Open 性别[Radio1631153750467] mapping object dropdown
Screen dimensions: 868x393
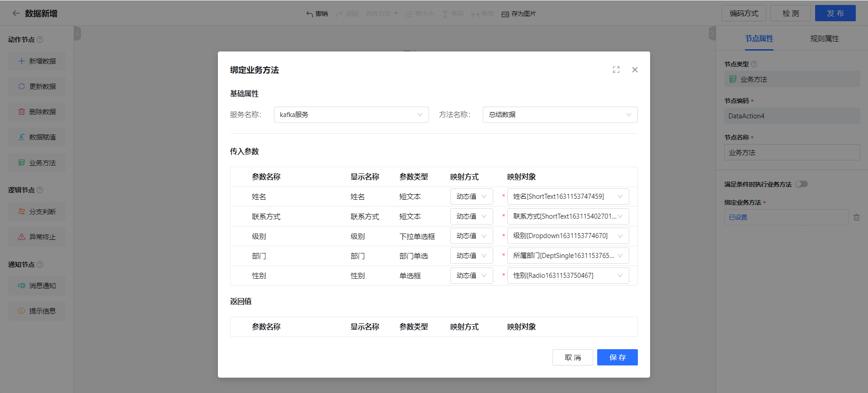point(568,276)
